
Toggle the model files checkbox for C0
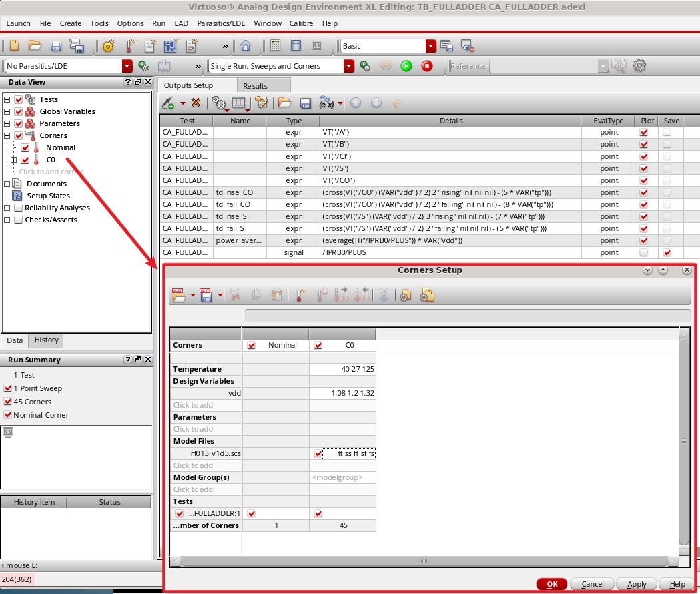316,453
